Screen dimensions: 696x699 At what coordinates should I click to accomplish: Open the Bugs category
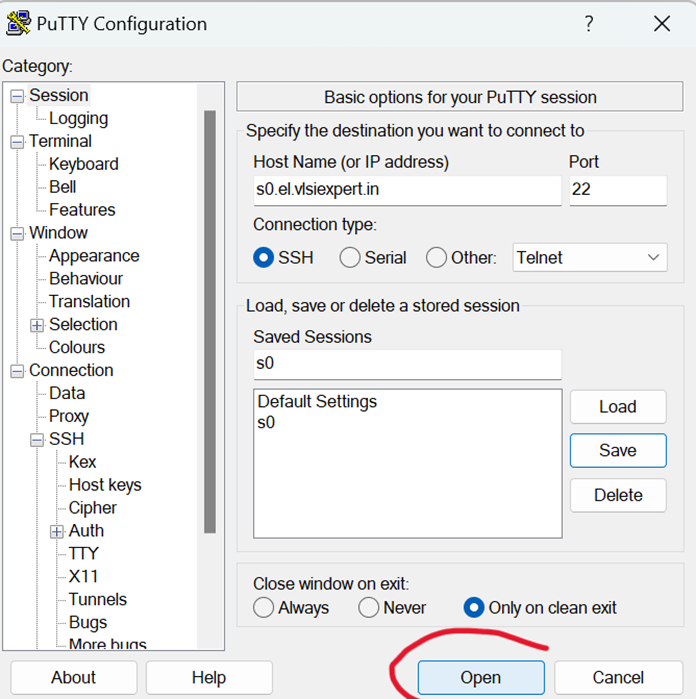pos(88,622)
